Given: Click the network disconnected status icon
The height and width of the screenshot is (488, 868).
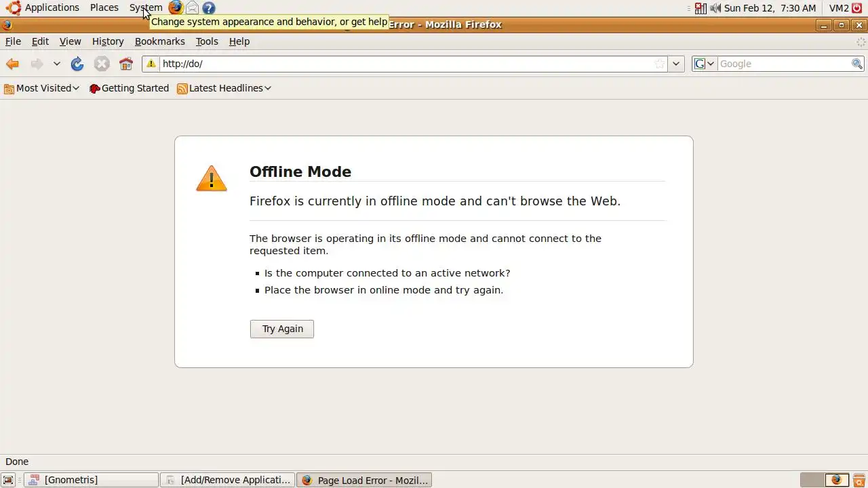Looking at the screenshot, I should coord(701,8).
